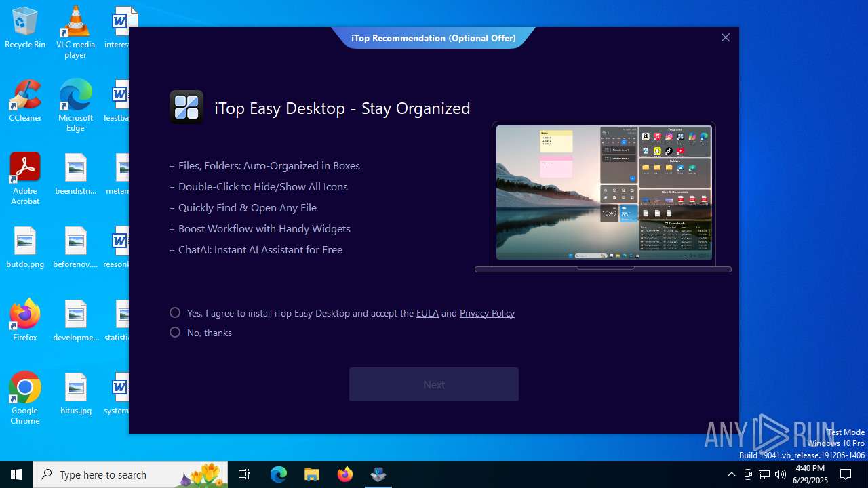Select Firefox desktop shortcut
The height and width of the screenshot is (488, 868).
(25, 321)
